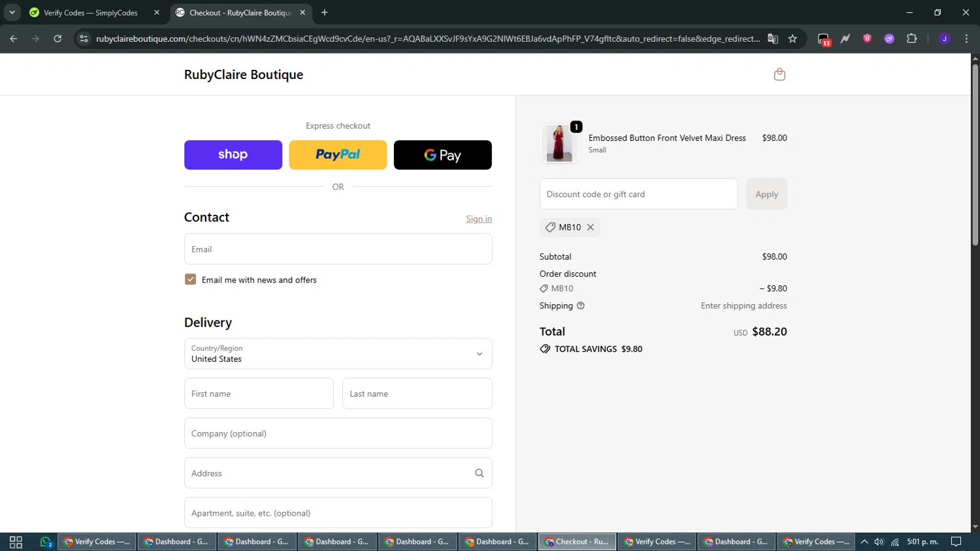Click the velvet maxi dress thumbnail
The image size is (980, 551).
(559, 143)
